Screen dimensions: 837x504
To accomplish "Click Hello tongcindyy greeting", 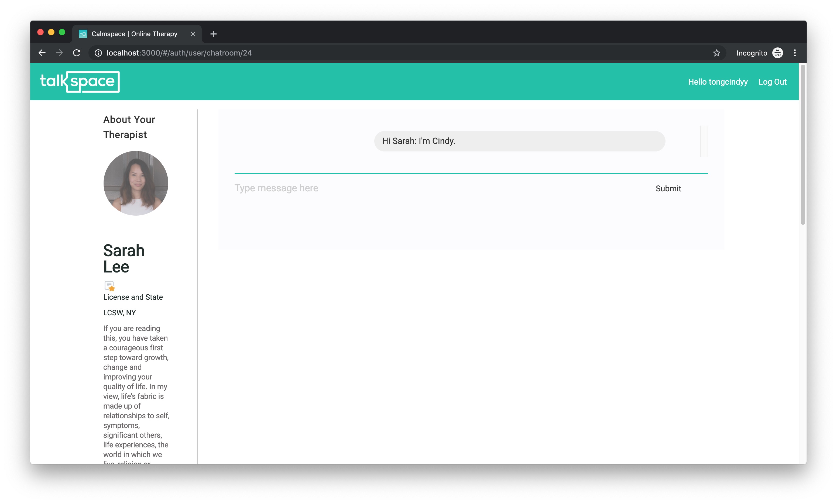I will [x=718, y=82].
